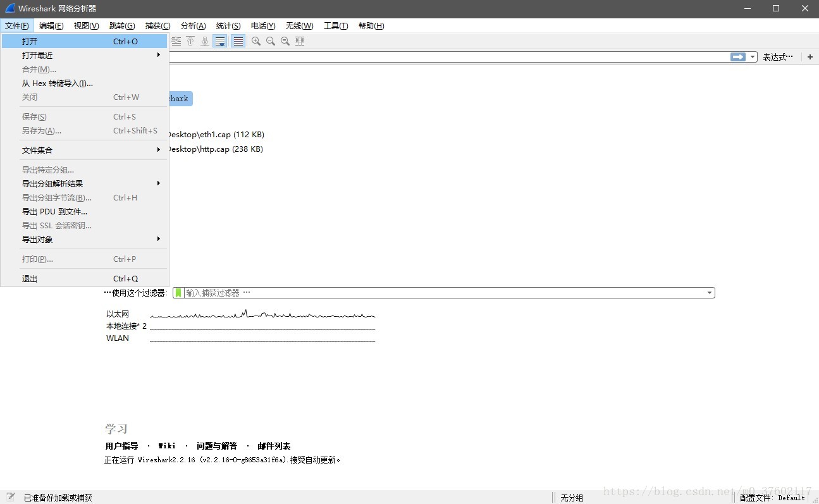Add a filter button with the plus icon
The width and height of the screenshot is (819, 504).
[810, 57]
